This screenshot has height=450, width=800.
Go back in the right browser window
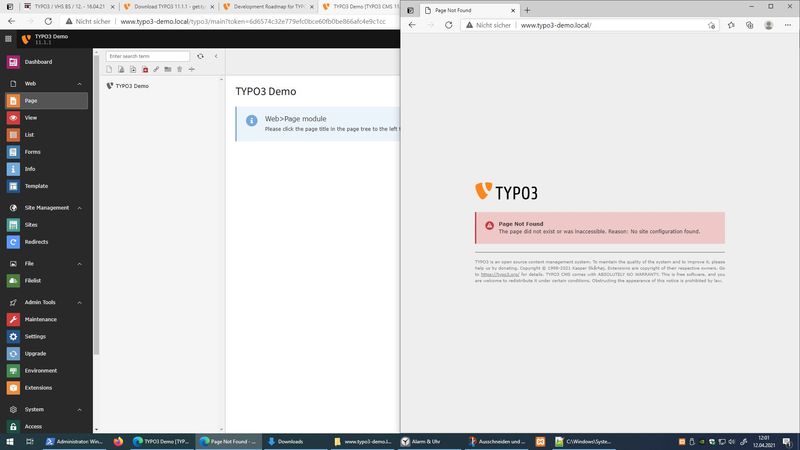tap(412, 25)
